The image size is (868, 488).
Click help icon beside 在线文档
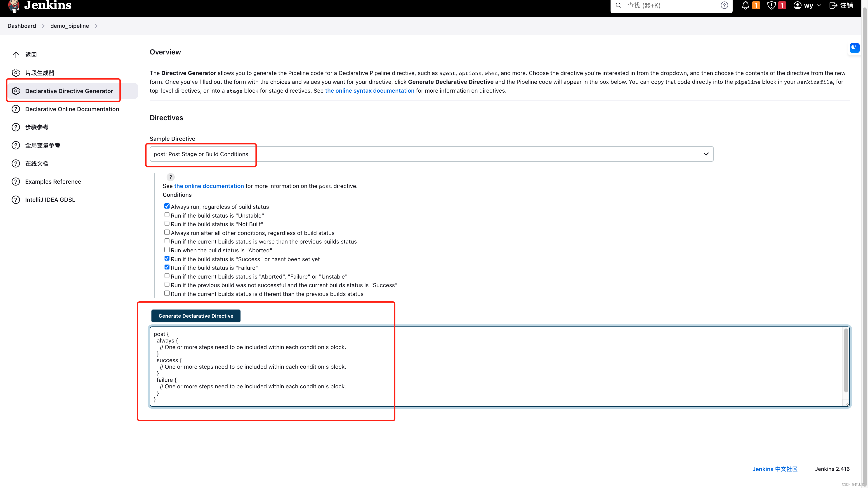click(16, 164)
